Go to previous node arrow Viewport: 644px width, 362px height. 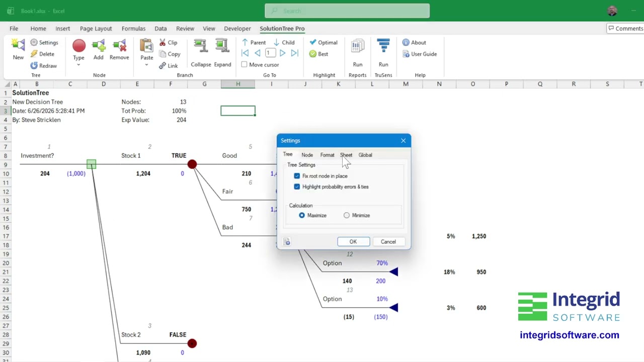257,53
